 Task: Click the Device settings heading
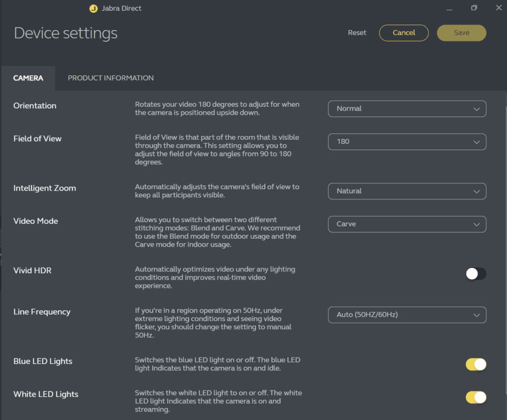65,33
